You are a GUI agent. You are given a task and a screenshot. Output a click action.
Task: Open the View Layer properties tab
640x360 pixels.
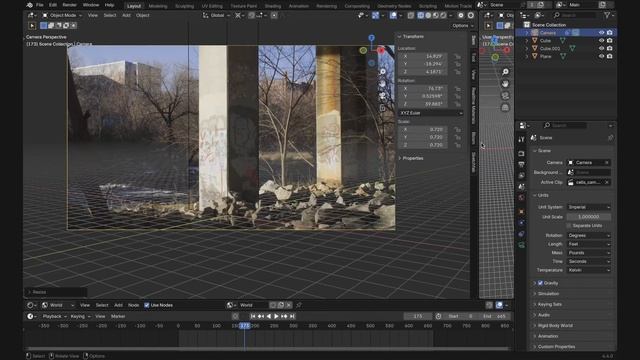coord(521,175)
